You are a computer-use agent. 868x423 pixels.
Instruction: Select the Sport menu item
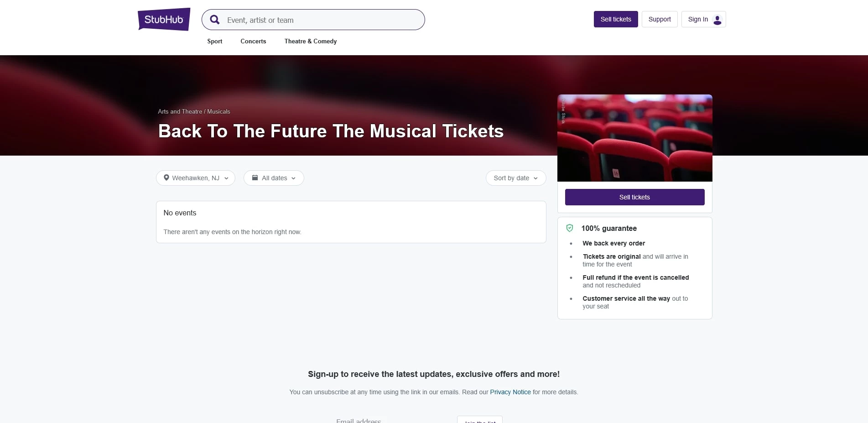214,41
